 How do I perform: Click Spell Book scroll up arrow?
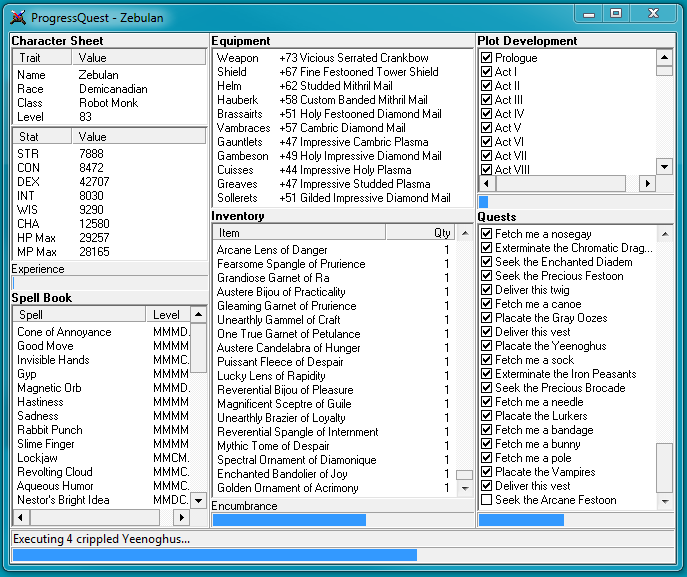click(x=198, y=315)
